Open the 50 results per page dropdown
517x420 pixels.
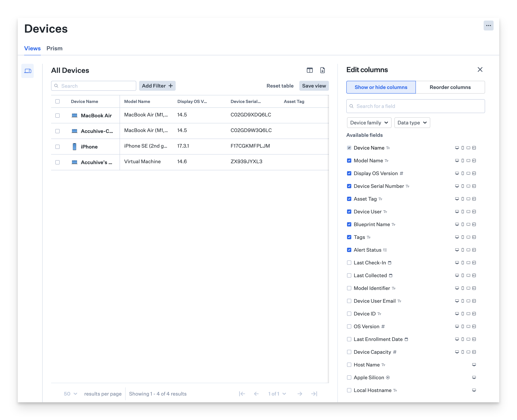70,394
